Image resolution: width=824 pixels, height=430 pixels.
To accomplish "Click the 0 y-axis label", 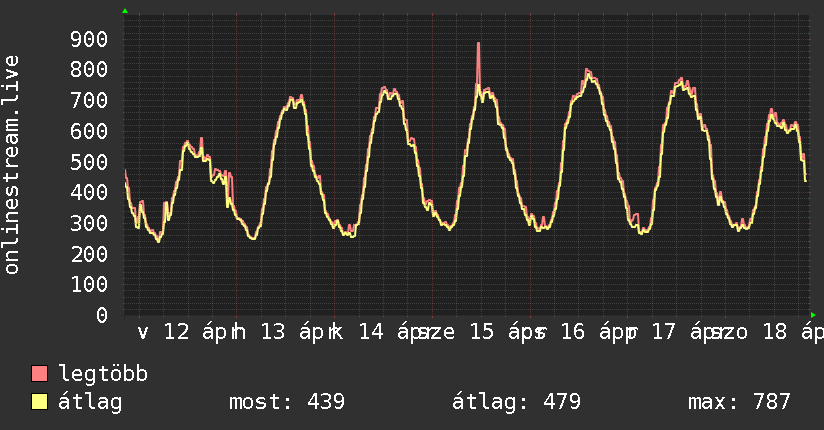I will 102,315.
